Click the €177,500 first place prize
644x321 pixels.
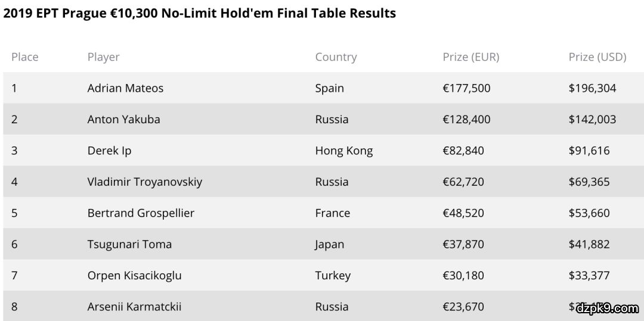(x=466, y=88)
